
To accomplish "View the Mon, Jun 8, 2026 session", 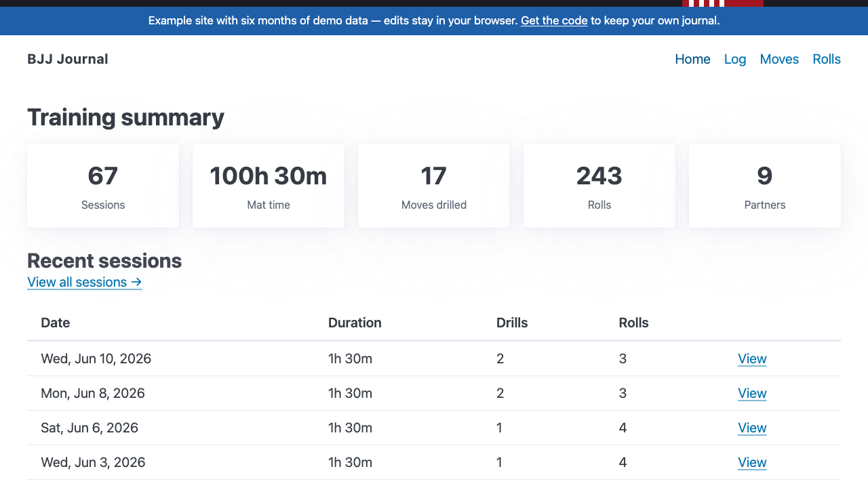I will (x=752, y=393).
